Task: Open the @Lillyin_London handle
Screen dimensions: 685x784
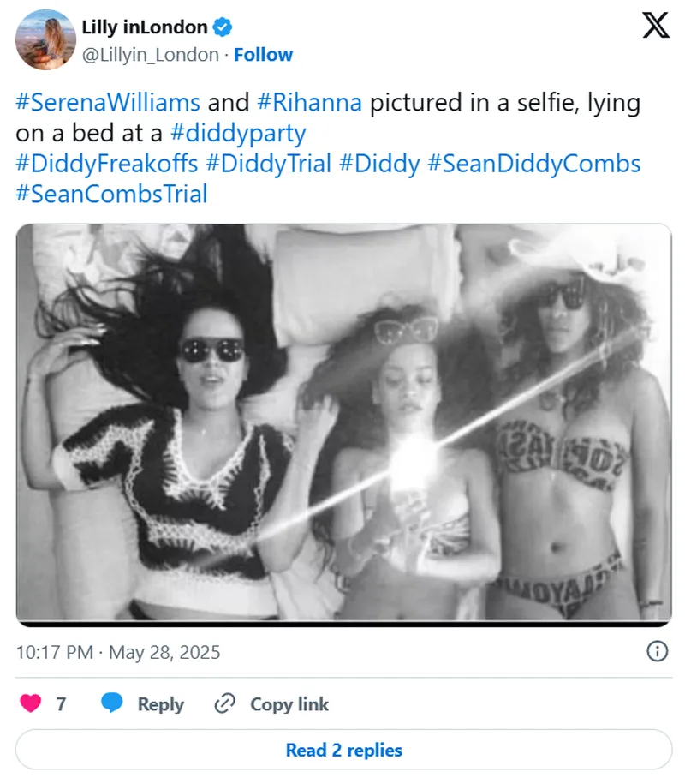Action: pos(151,55)
